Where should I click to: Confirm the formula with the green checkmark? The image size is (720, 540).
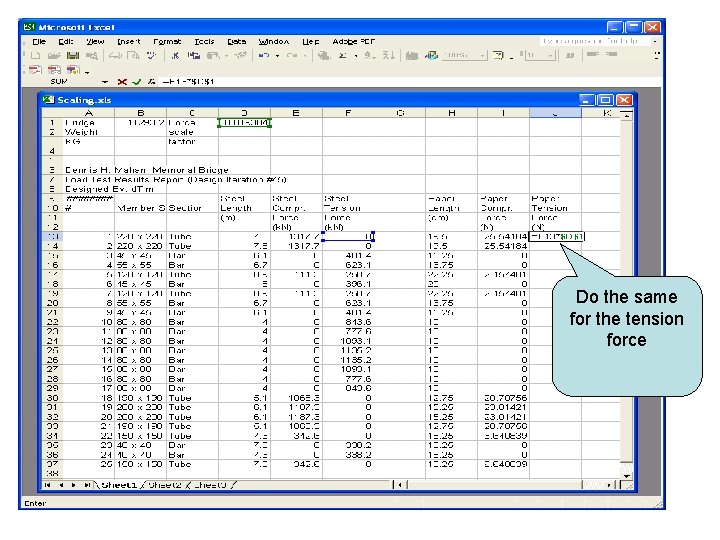point(136,82)
